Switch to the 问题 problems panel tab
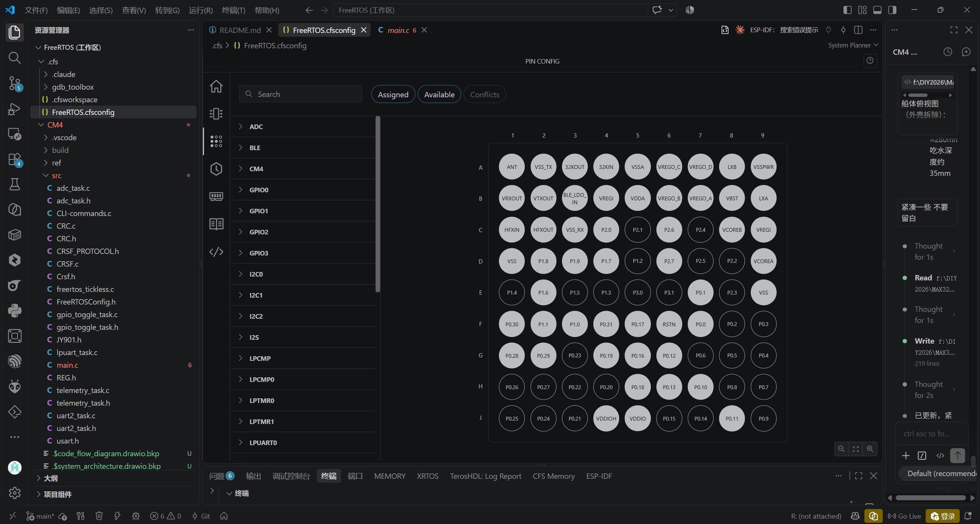The image size is (980, 524). (x=221, y=476)
